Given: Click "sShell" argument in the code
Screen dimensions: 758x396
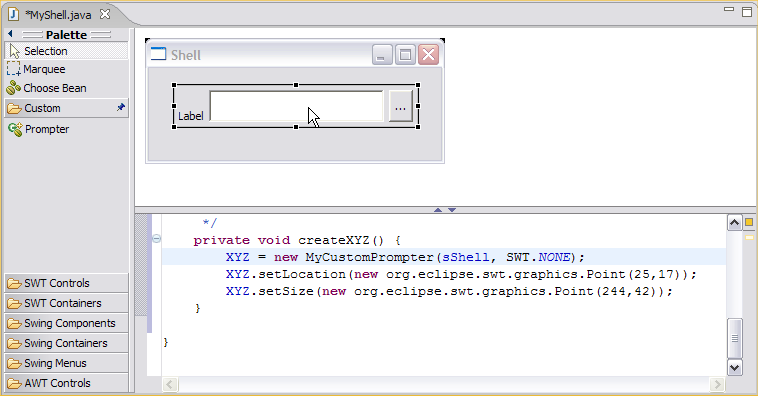Looking at the screenshot, I should 466,257.
